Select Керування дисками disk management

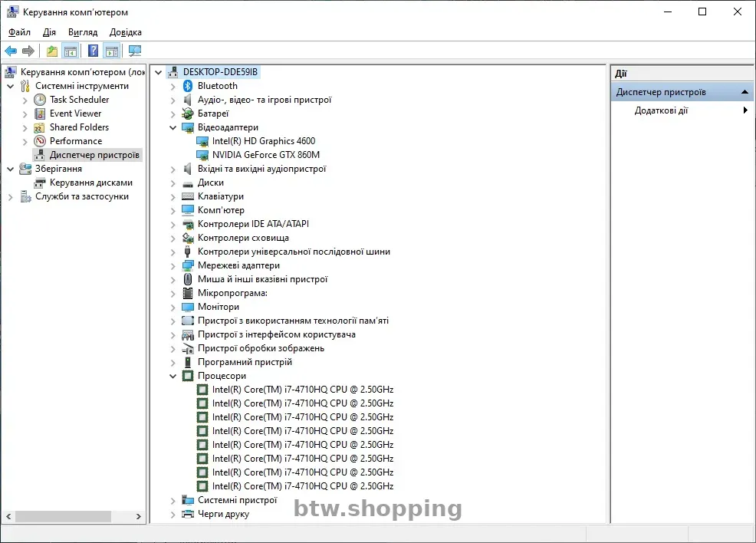coord(90,183)
